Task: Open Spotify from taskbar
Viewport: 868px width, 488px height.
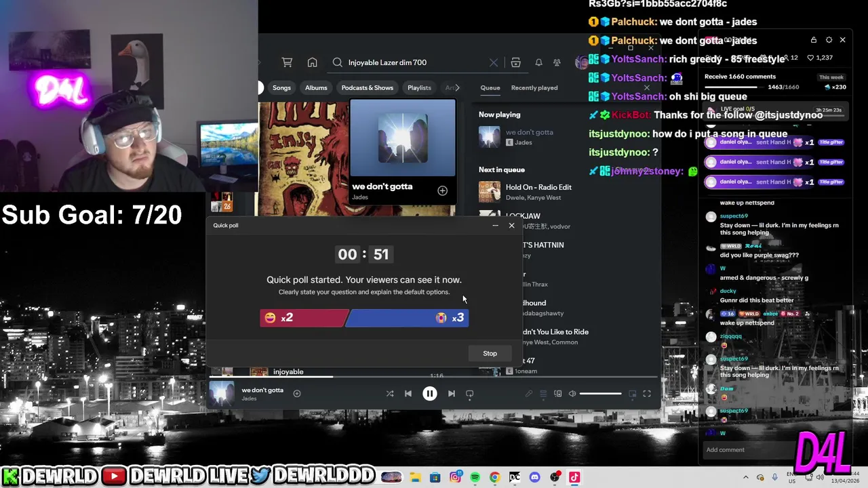Action: click(475, 477)
